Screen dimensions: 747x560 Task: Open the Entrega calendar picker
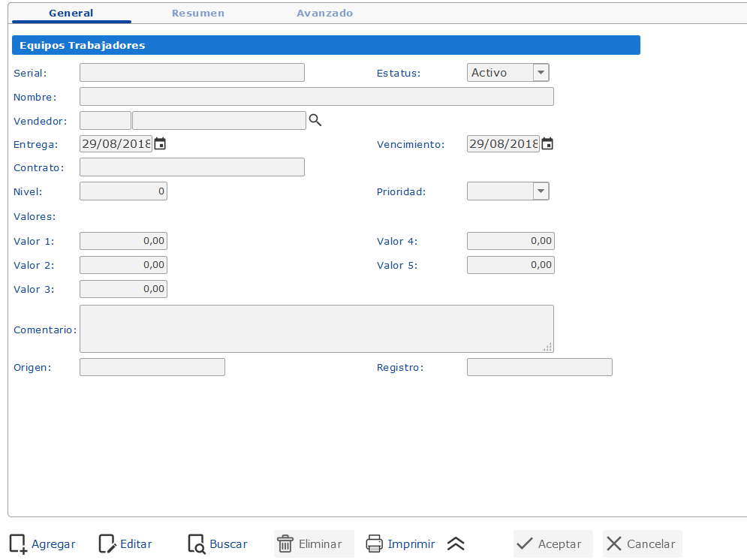click(160, 144)
